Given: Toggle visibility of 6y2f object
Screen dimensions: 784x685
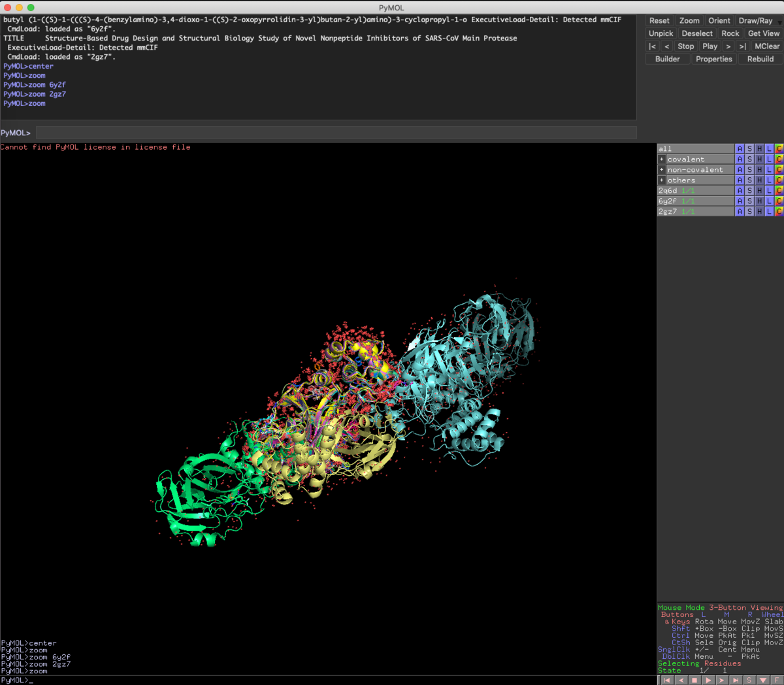Looking at the screenshot, I should pyautogui.click(x=695, y=201).
